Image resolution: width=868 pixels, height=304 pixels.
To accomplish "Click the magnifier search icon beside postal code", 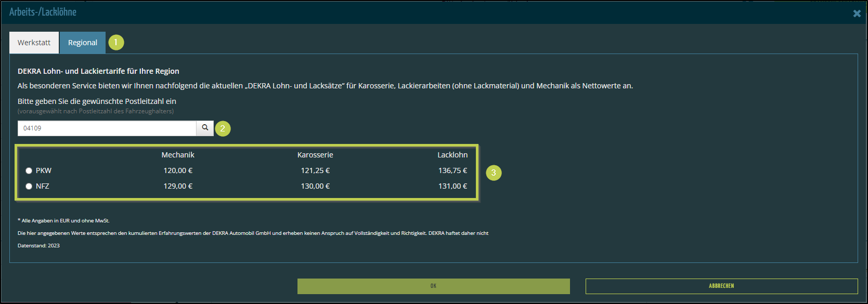I will (x=205, y=128).
